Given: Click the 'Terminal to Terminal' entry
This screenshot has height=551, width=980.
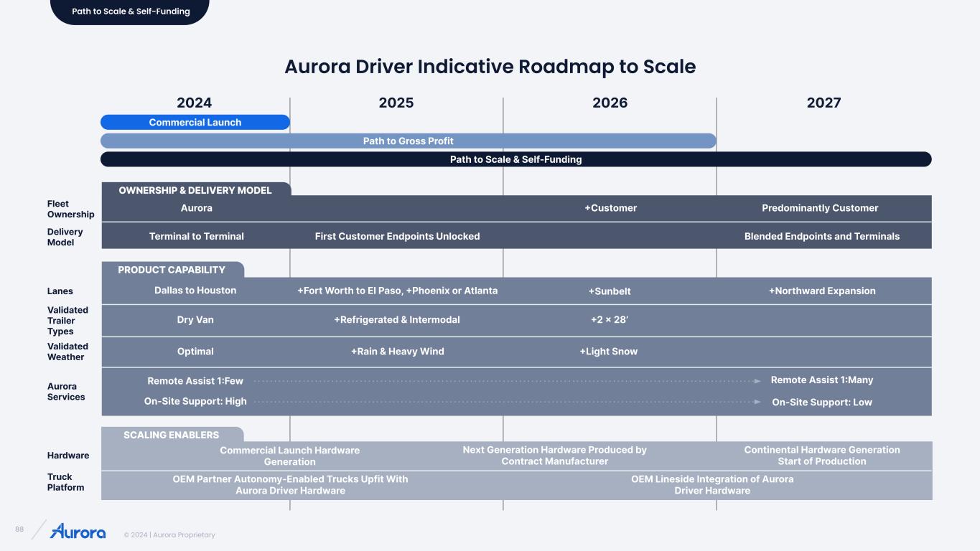Looking at the screenshot, I should pos(197,236).
